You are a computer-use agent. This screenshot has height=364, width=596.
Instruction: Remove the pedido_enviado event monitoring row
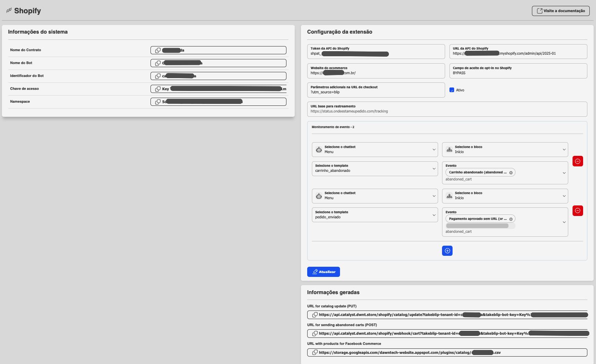click(x=578, y=211)
